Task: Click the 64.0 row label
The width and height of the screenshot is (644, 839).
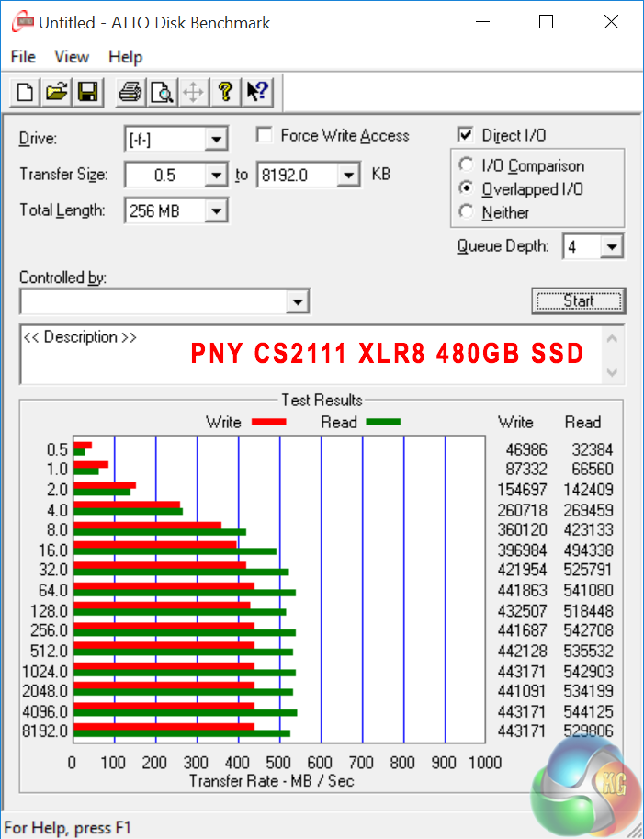Action: [53, 591]
